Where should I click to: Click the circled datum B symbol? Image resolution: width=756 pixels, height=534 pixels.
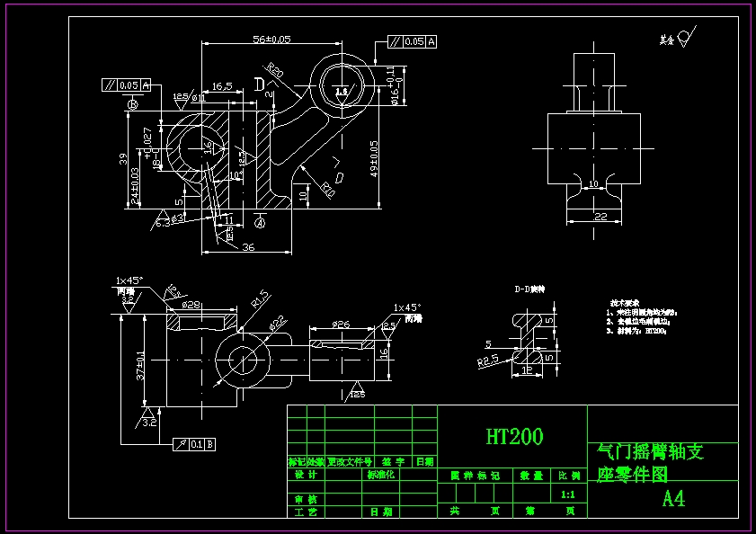[x=132, y=103]
